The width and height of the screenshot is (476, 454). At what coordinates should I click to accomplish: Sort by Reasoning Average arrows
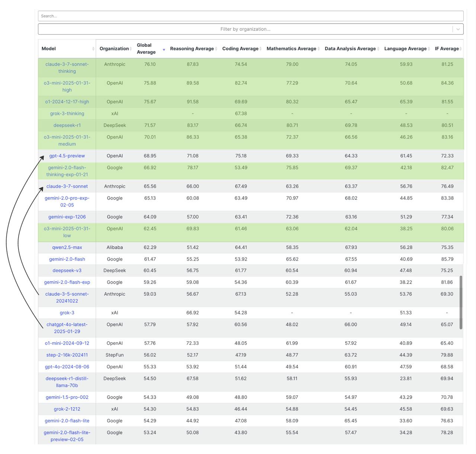(216, 49)
